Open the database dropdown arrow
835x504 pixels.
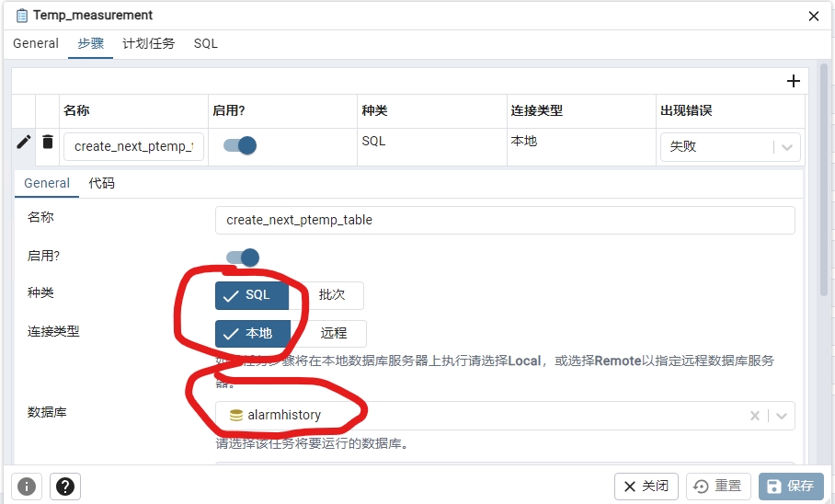782,416
